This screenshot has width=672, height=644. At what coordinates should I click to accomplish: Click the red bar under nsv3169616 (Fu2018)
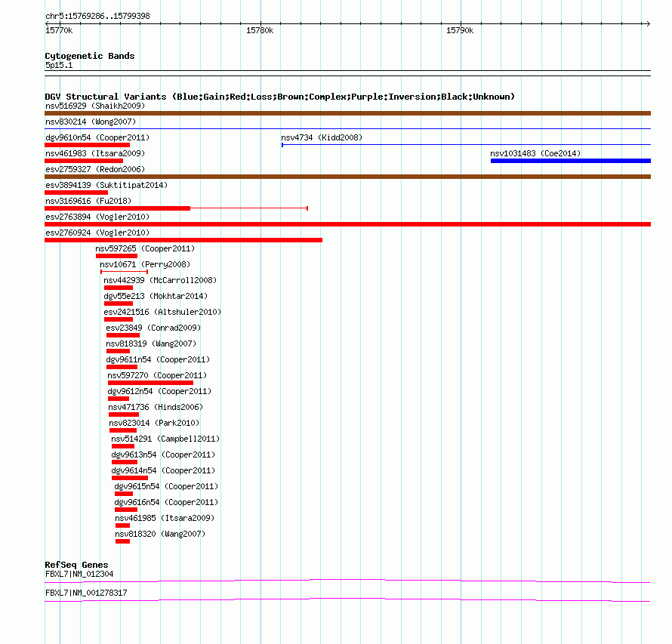[x=118, y=208]
